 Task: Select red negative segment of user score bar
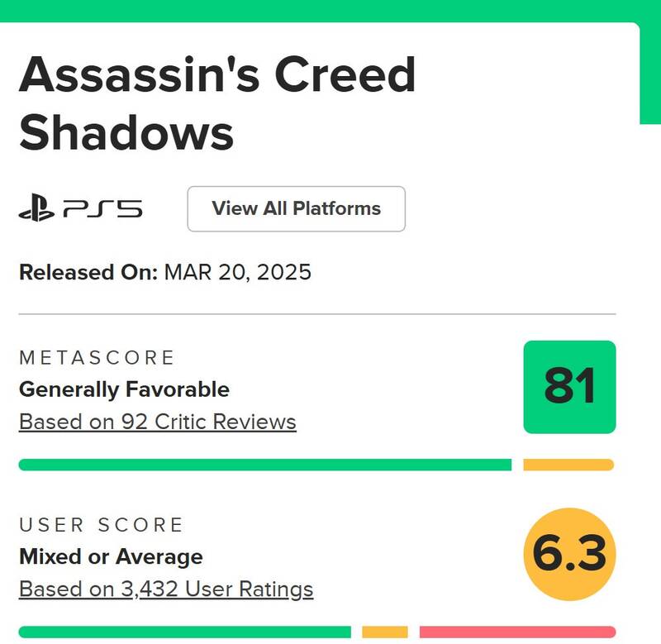point(517,632)
